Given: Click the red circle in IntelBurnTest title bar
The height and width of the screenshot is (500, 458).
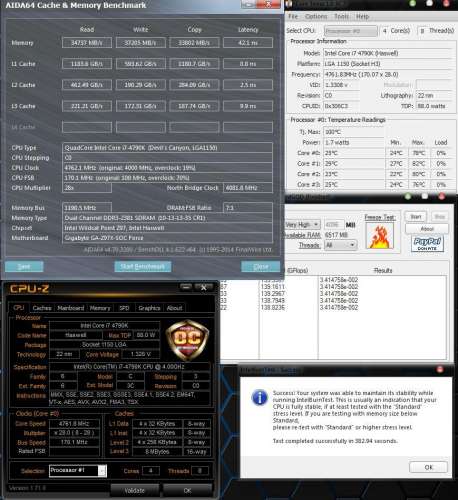Looking at the screenshot, I should pyautogui.click(x=441, y=197).
